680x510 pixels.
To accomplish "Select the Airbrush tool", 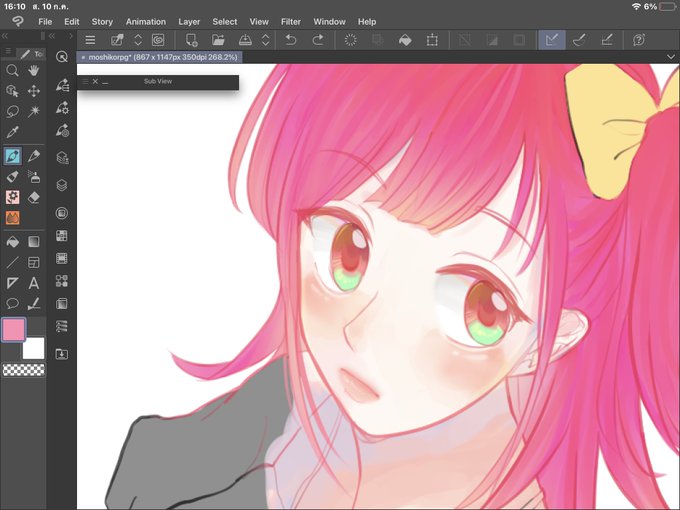I will click(x=34, y=177).
